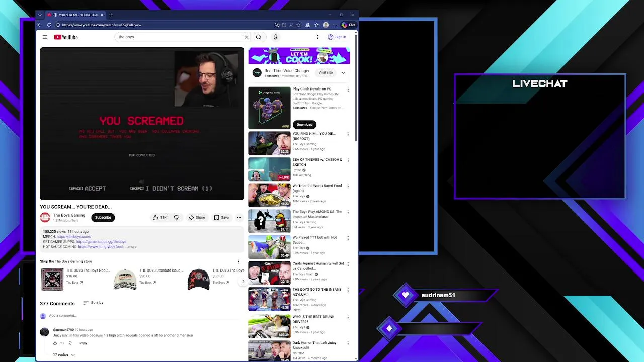The height and width of the screenshot is (362, 644).
Task: Open the YouTube hamburger guide menu
Action: (x=45, y=37)
